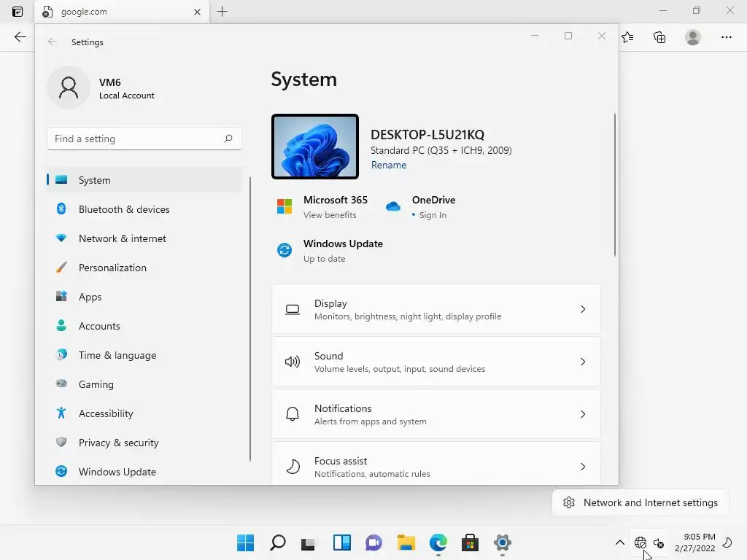Switch to Microsoft Edge on taskbar

point(438,542)
